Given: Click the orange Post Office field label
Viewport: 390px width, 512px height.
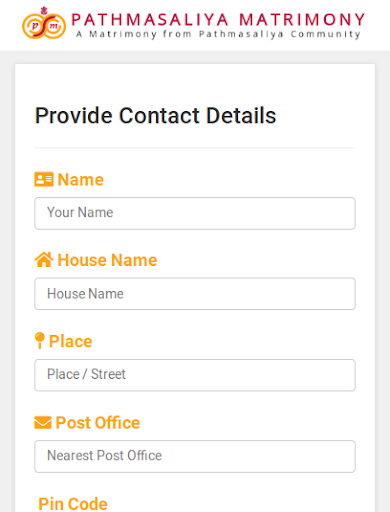Looking at the screenshot, I should click(97, 423).
